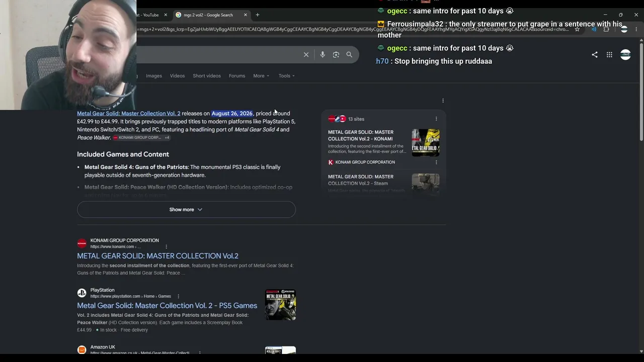Switch to the Videos results tab
Viewport: 644px width, 362px height.
(177, 76)
